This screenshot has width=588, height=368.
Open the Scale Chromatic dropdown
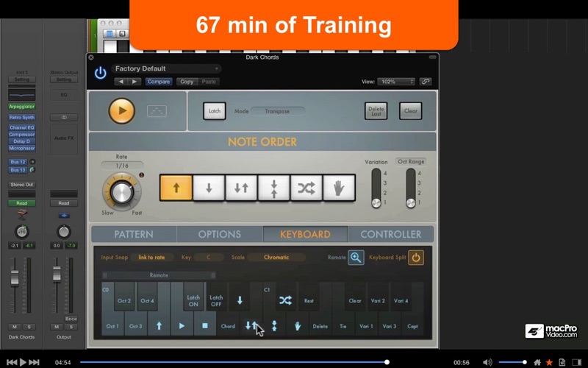(x=276, y=257)
